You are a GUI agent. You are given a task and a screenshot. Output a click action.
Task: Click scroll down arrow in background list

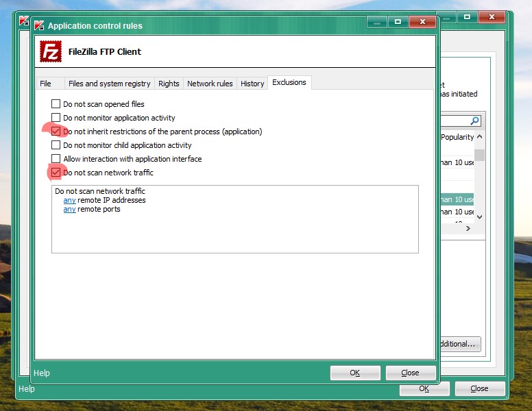479,216
